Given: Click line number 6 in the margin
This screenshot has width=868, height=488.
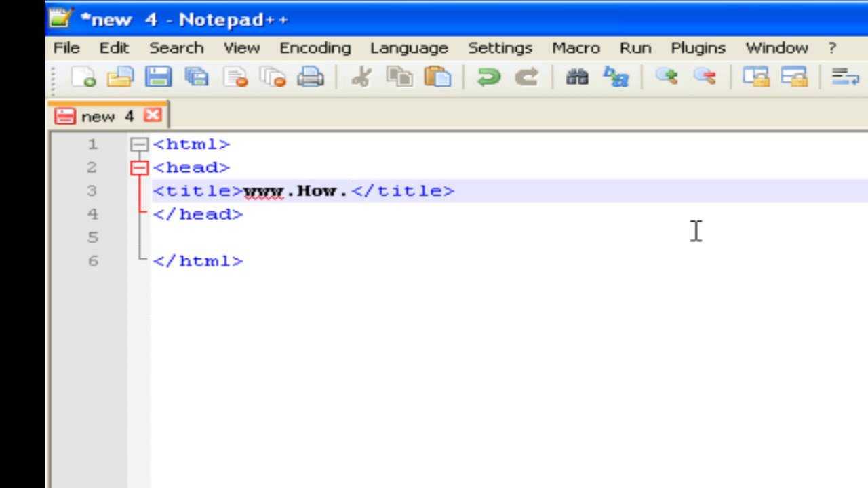Looking at the screenshot, I should coord(92,261).
